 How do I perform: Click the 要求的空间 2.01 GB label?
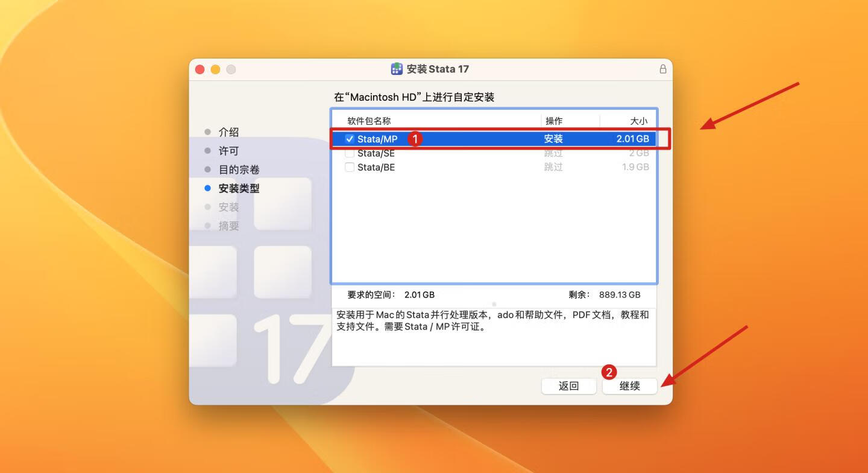pos(391,295)
